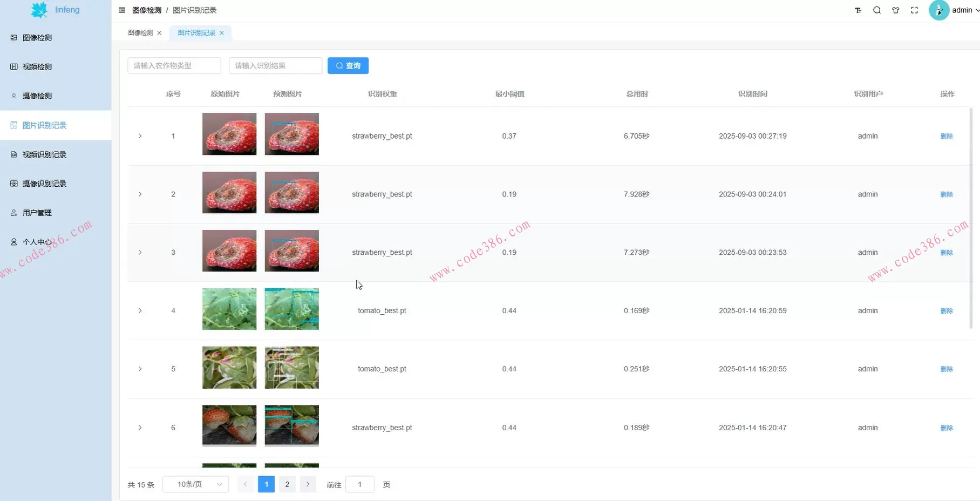
Task: Close the 图片识别记录 tab
Action: tap(222, 33)
